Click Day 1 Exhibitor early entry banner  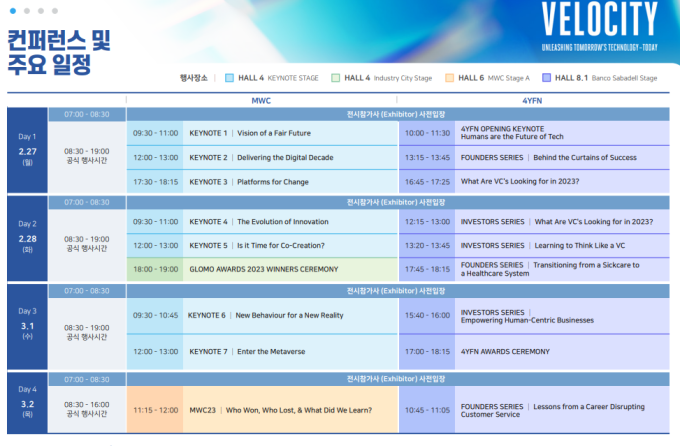[x=398, y=115]
